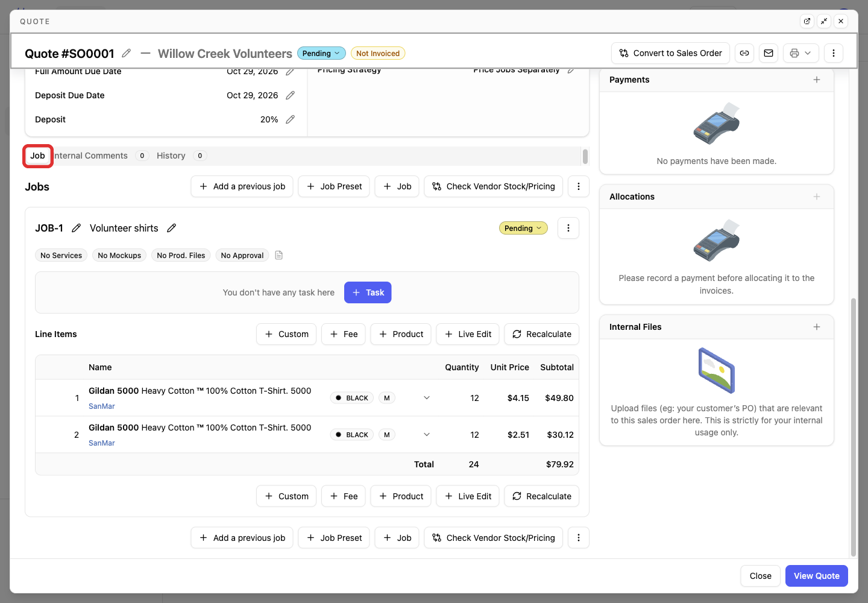Open quote in new window icon
This screenshot has height=603, width=868.
coord(807,21)
